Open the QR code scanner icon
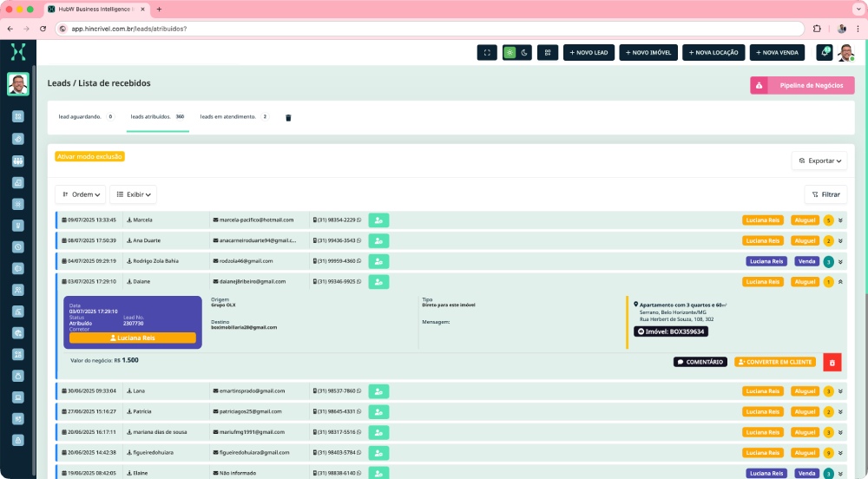 (548, 52)
